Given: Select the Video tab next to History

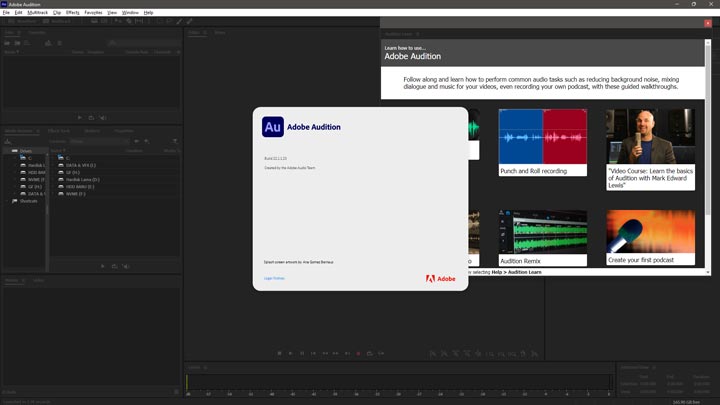Looking at the screenshot, I should 38,280.
